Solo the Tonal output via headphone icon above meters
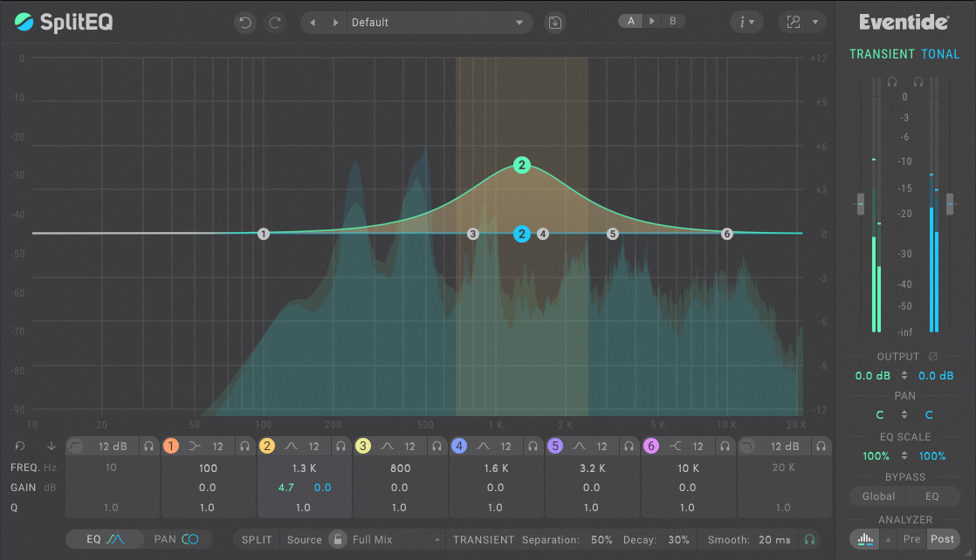 tap(918, 81)
